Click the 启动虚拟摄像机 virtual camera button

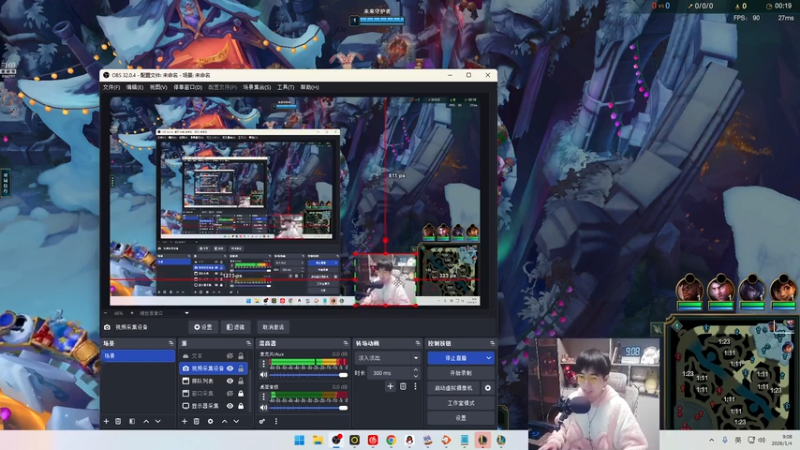[x=454, y=388]
